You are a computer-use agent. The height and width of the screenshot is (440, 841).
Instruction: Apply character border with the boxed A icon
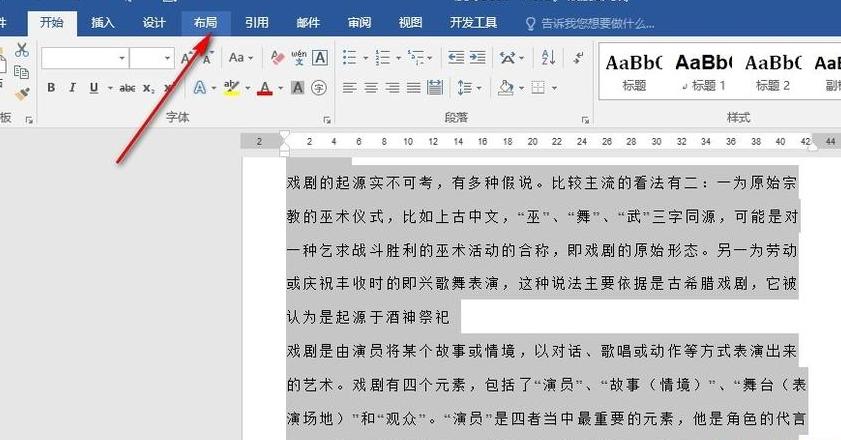(x=320, y=57)
